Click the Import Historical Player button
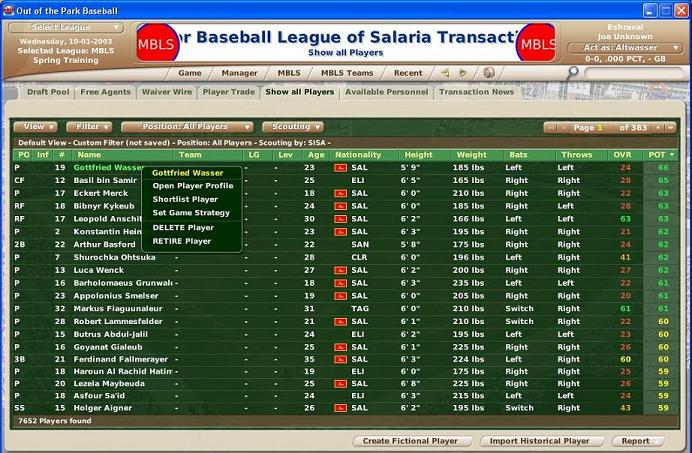The height and width of the screenshot is (453, 692). pos(539,441)
